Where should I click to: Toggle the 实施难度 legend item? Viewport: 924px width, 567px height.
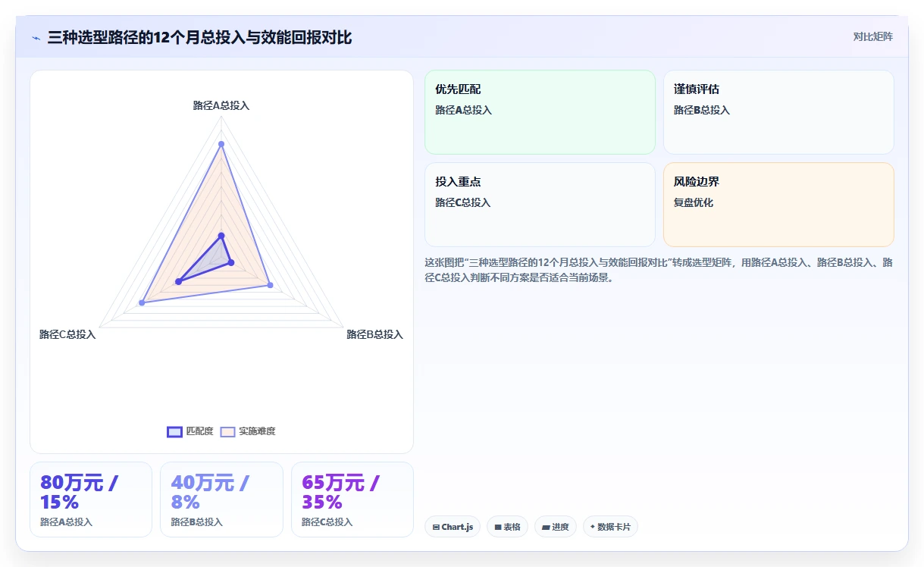[248, 431]
